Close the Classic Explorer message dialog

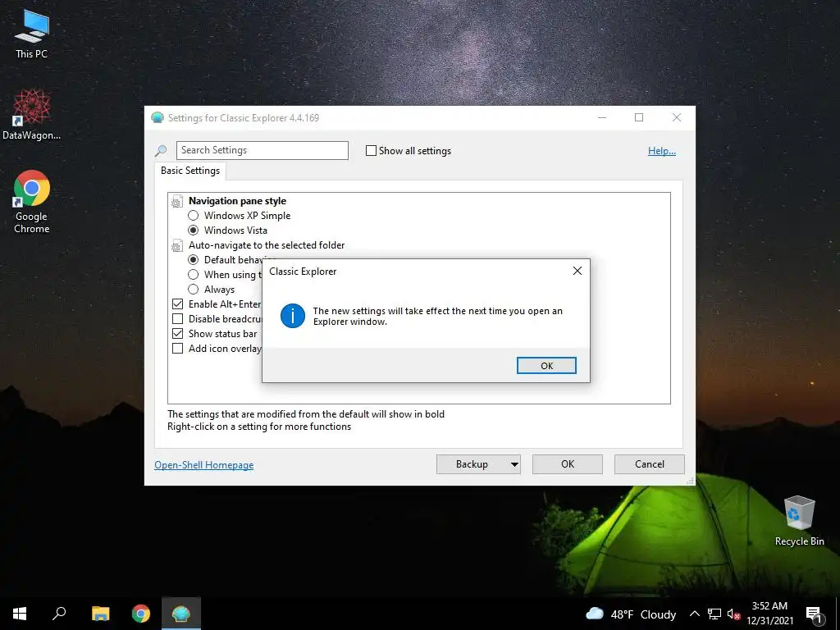(x=577, y=271)
